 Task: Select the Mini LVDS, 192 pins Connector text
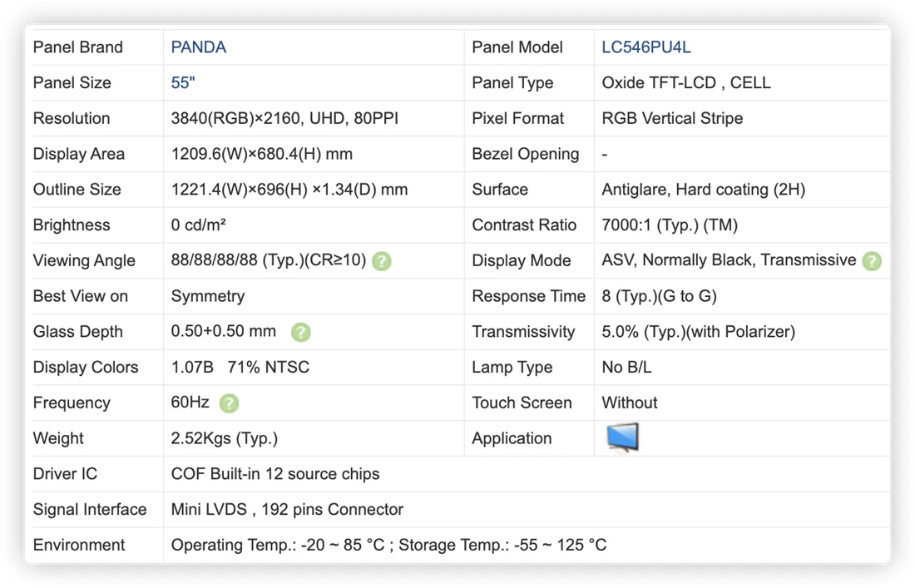[287, 510]
